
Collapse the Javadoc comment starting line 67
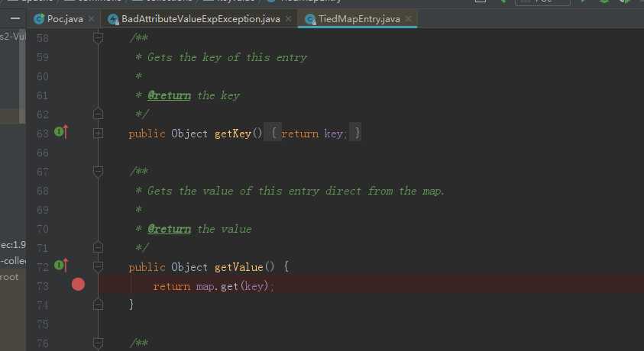pos(98,172)
